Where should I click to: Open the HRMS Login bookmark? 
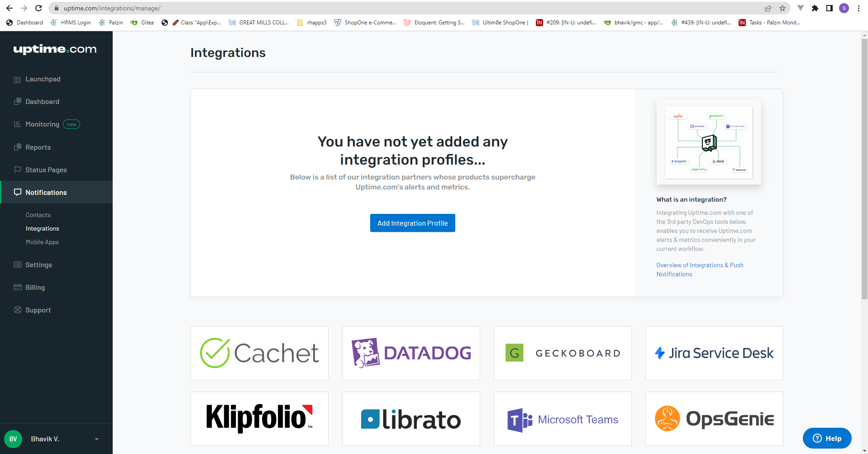tap(71, 23)
